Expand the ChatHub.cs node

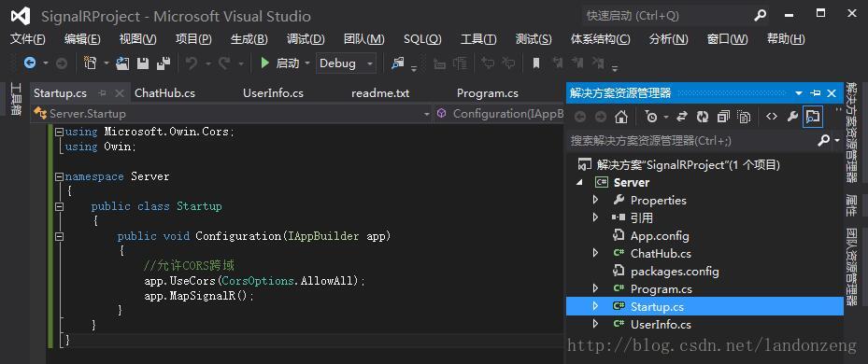[596, 253]
